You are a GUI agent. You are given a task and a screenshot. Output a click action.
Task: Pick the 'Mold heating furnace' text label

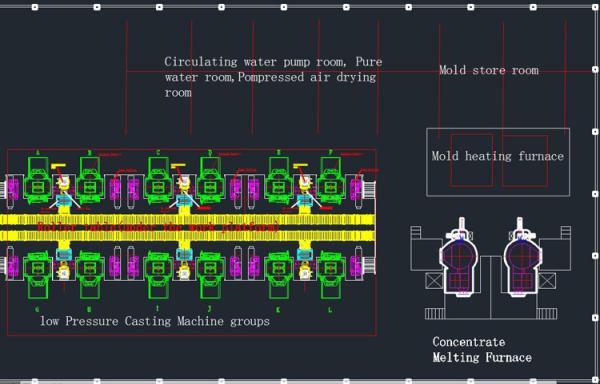click(497, 156)
